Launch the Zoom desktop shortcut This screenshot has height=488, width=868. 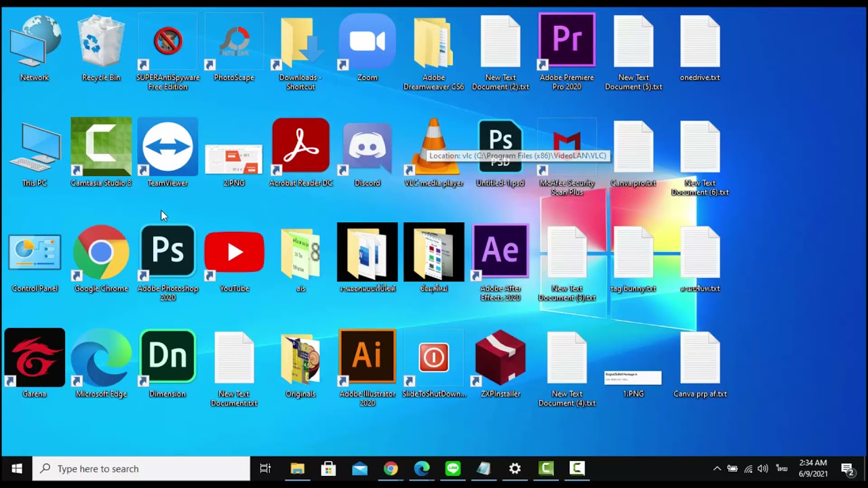[x=367, y=47]
